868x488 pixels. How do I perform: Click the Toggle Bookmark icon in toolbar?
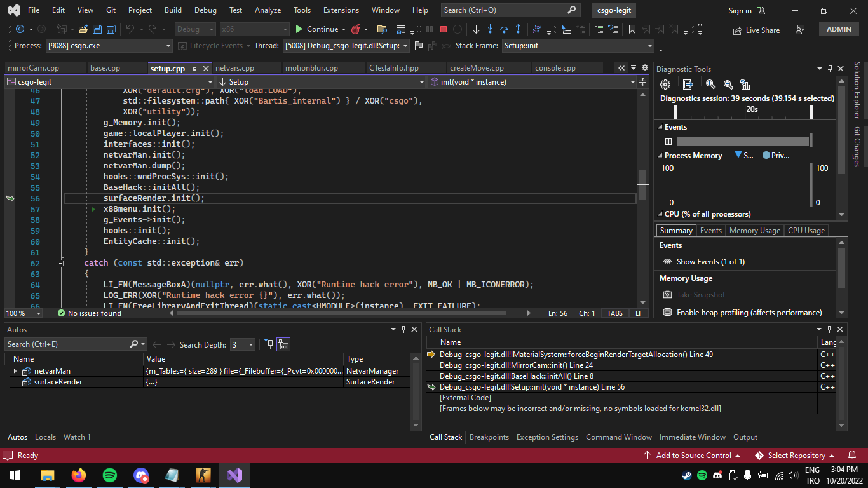click(633, 29)
